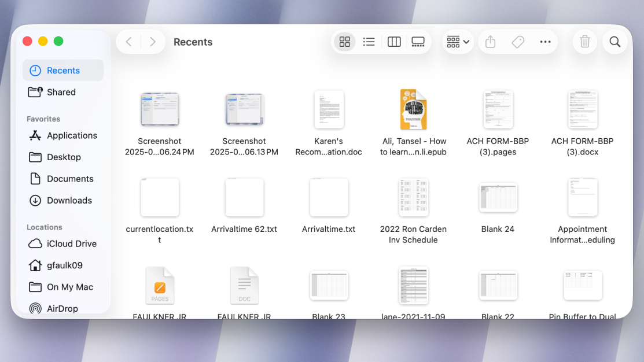Screen dimensions: 644x362
Task: Select Arrivaltime.txt file icon
Action: point(329,197)
